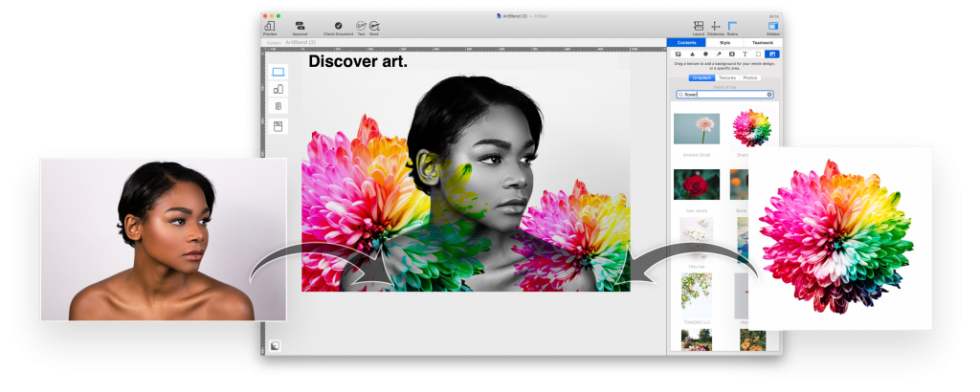Click the 'Andrew Small' author name
This screenshot has width=980, height=392.
coord(697,155)
